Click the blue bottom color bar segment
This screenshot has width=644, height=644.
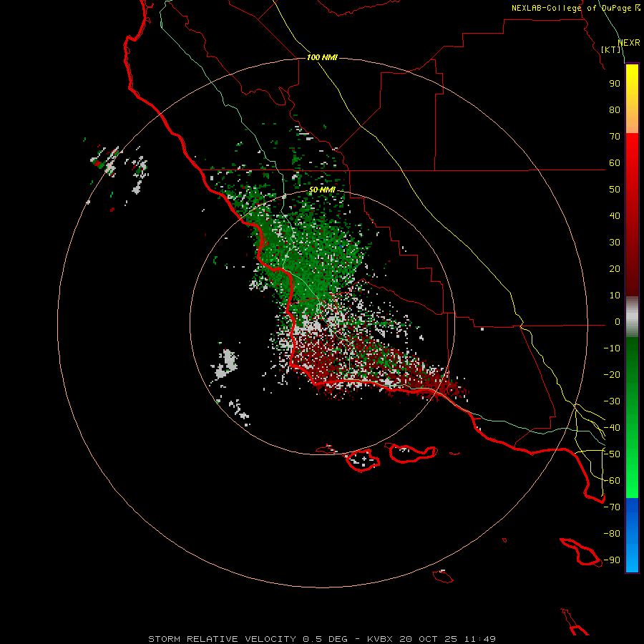coord(632,535)
